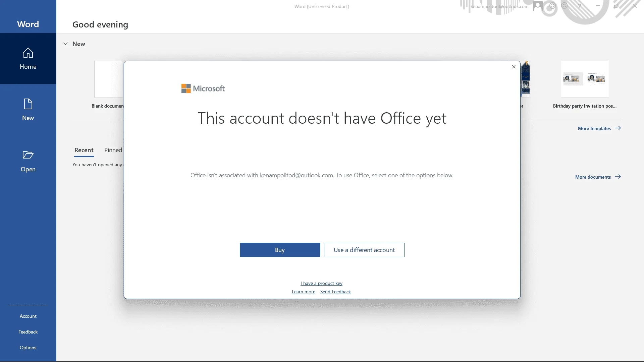The width and height of the screenshot is (644, 362).
Task: Send a smile feedback face icon
Action: tap(552, 6)
